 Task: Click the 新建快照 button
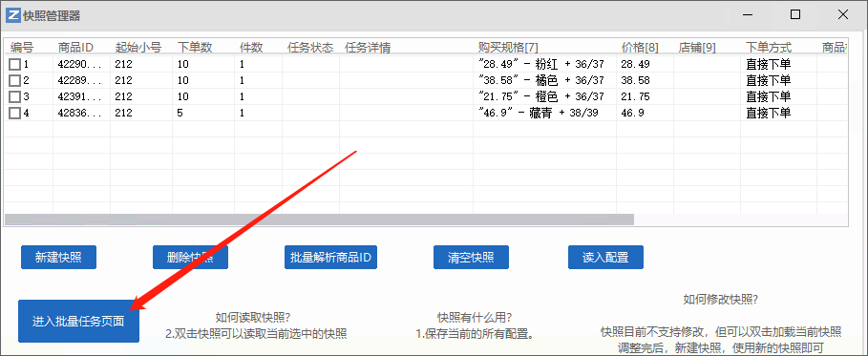coord(58,258)
